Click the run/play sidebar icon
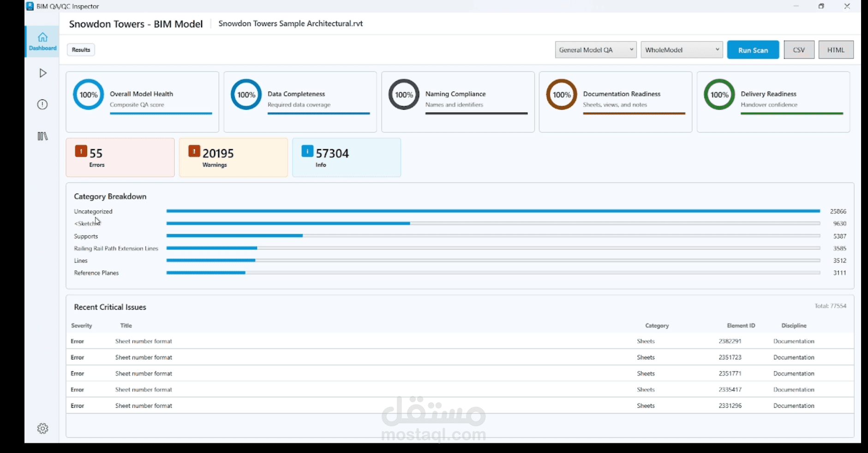 [43, 73]
